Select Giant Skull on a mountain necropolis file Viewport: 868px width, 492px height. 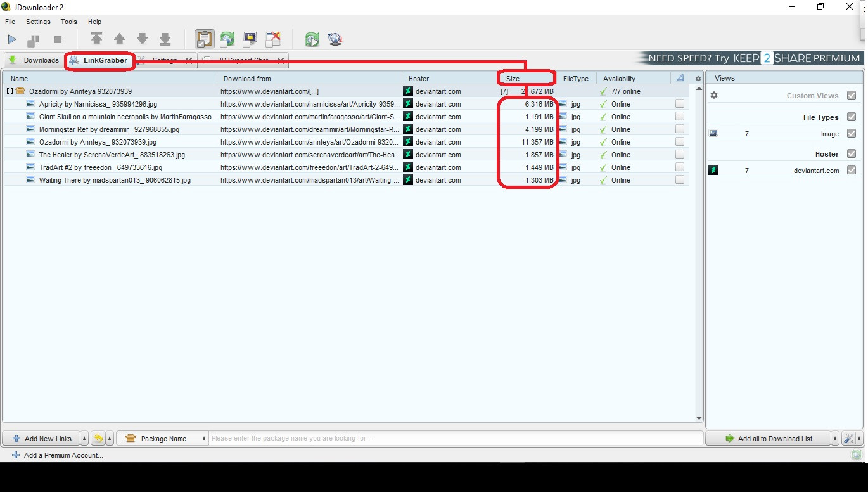tap(128, 117)
